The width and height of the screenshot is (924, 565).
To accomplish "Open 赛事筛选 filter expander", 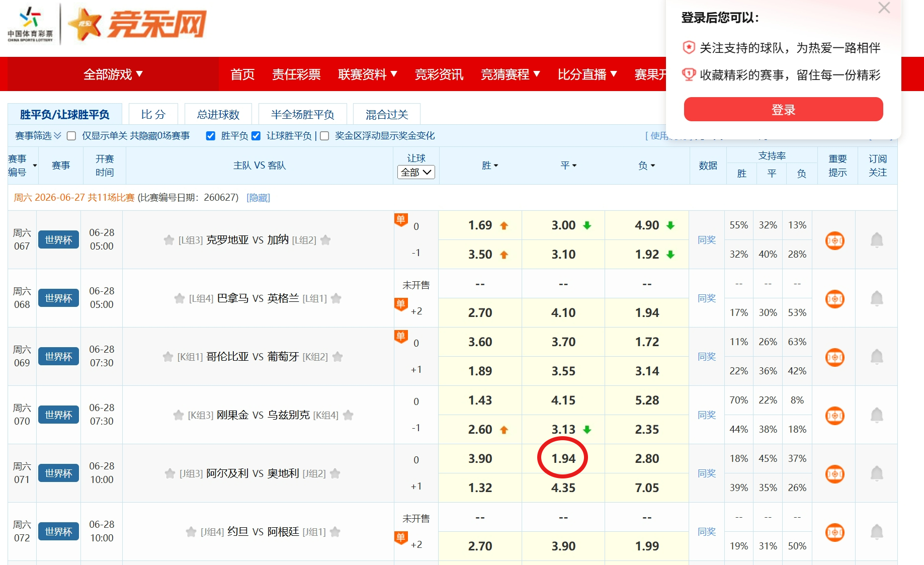I will (38, 136).
